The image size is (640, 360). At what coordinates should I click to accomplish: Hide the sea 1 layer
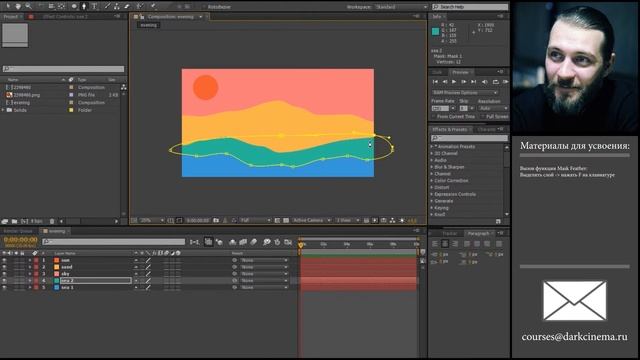point(4,288)
